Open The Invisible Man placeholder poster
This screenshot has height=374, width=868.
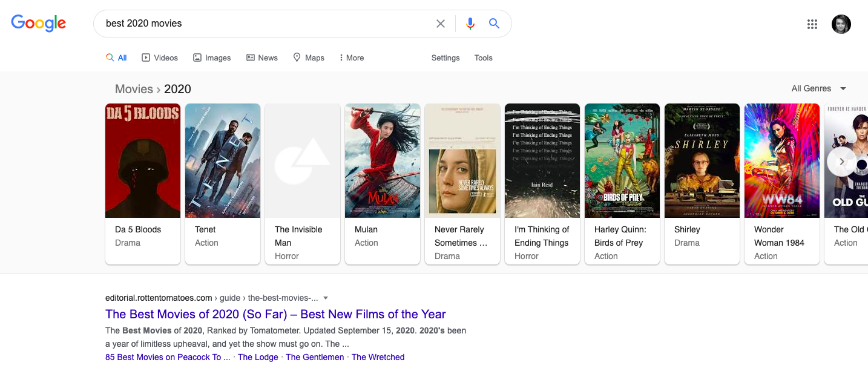point(303,160)
